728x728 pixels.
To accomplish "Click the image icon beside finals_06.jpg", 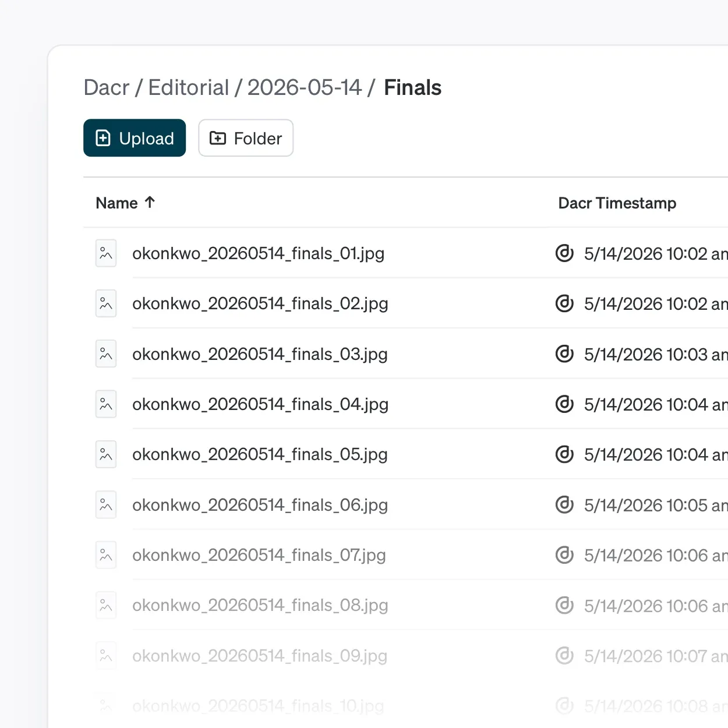I will [106, 505].
